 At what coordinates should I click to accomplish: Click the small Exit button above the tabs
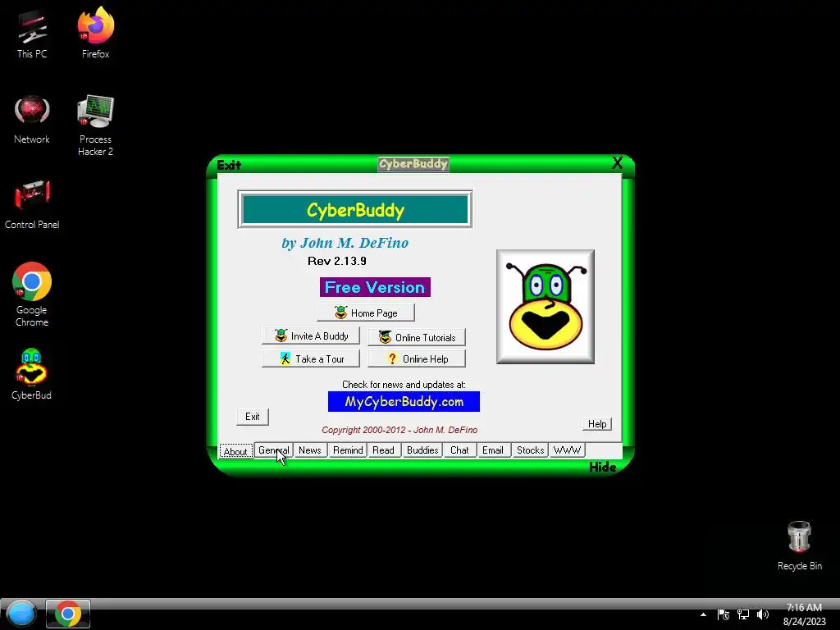coord(253,417)
